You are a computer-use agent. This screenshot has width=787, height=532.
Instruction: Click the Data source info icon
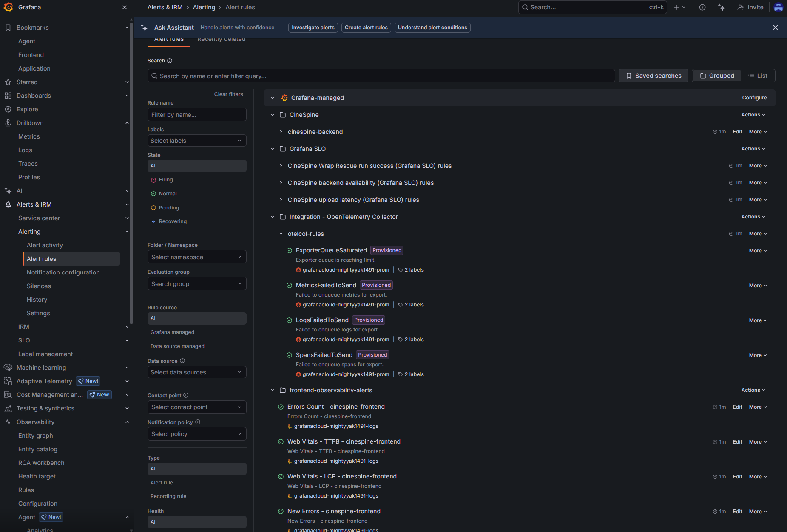(x=182, y=361)
